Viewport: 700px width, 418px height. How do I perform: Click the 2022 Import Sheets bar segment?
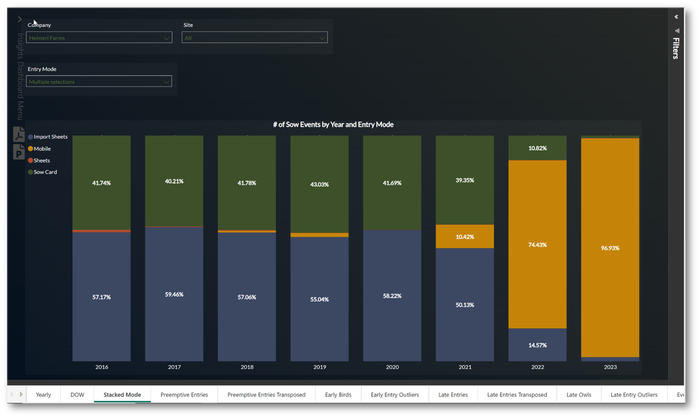coord(537,344)
